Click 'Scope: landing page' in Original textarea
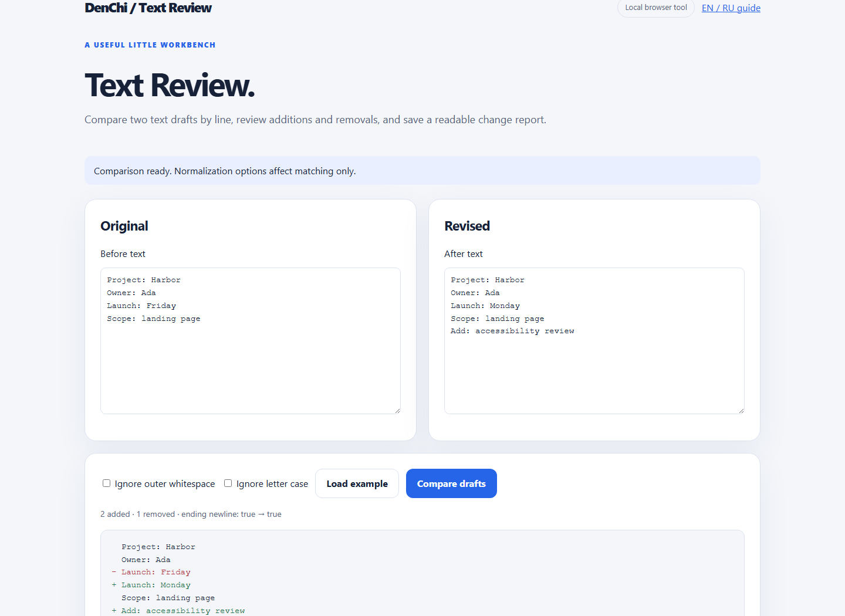 154,319
